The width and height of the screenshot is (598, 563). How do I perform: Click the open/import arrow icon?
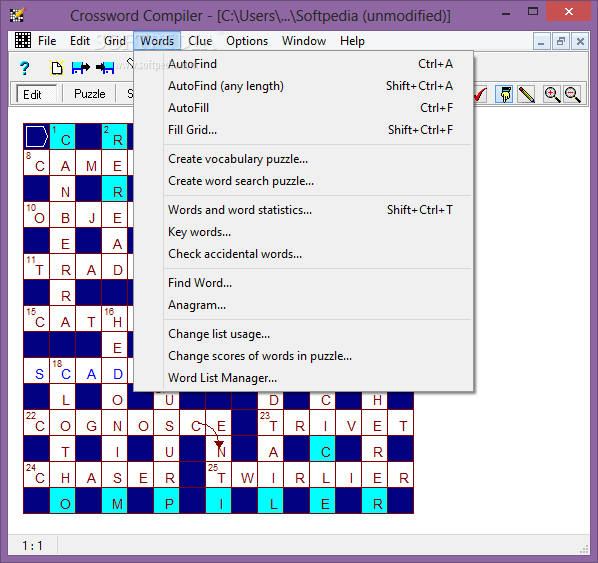click(105, 68)
